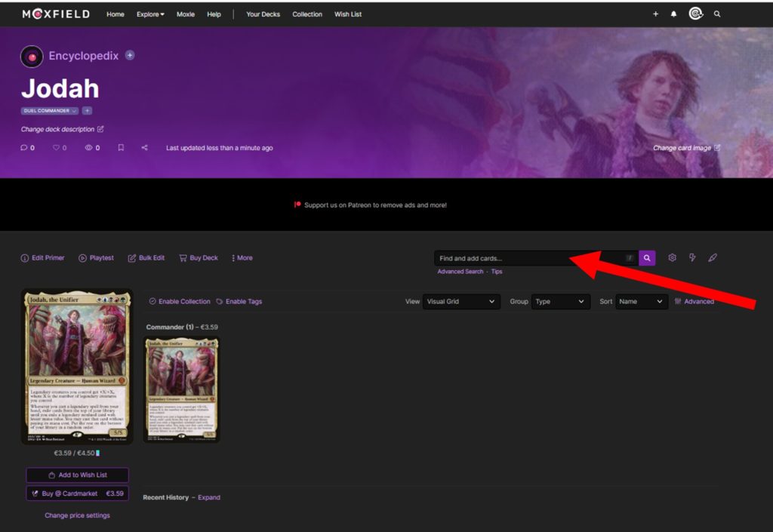Open the Duel Commander format dropdown
The image size is (773, 532).
[x=49, y=111]
